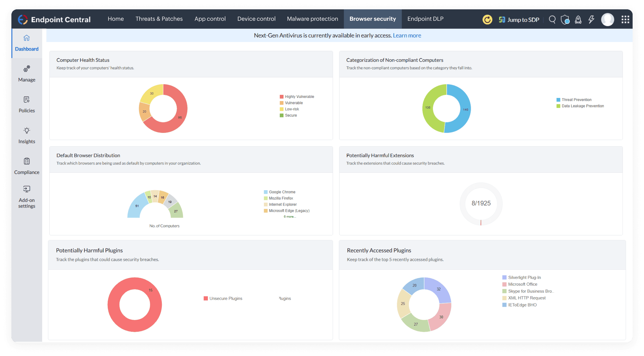Toggle Threat Prevention legend series
Image resolution: width=644 pixels, height=356 pixels.
(x=576, y=100)
